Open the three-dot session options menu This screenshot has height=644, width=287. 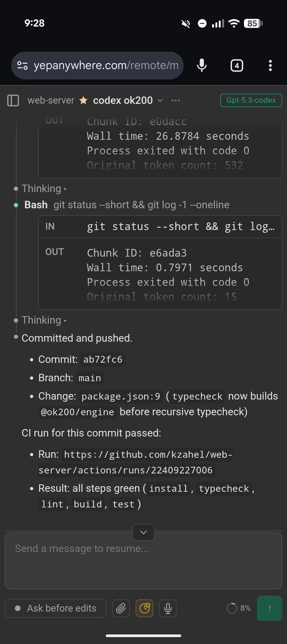pyautogui.click(x=175, y=100)
